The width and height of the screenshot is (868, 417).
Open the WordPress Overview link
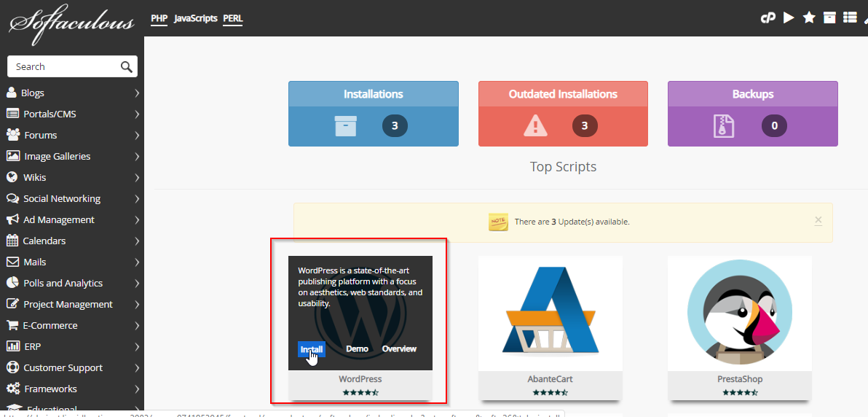click(x=399, y=348)
